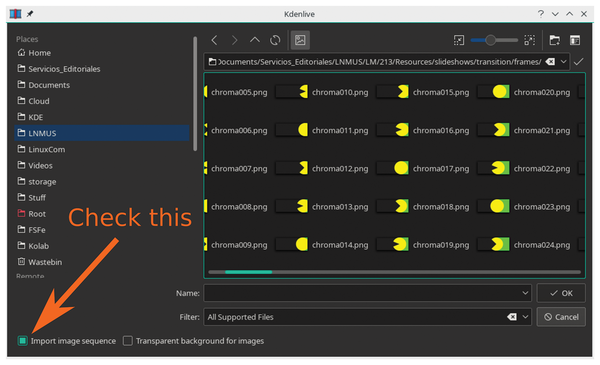
Task: Clear the location path field
Action: 550,62
